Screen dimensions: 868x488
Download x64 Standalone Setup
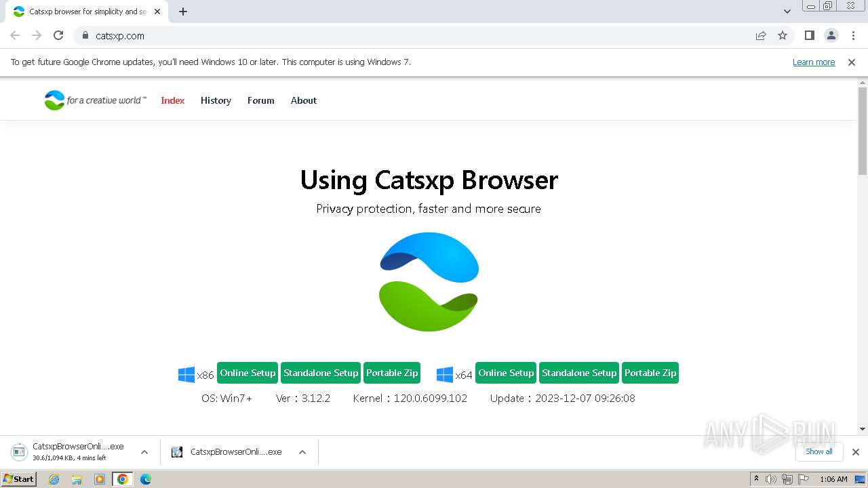click(579, 373)
